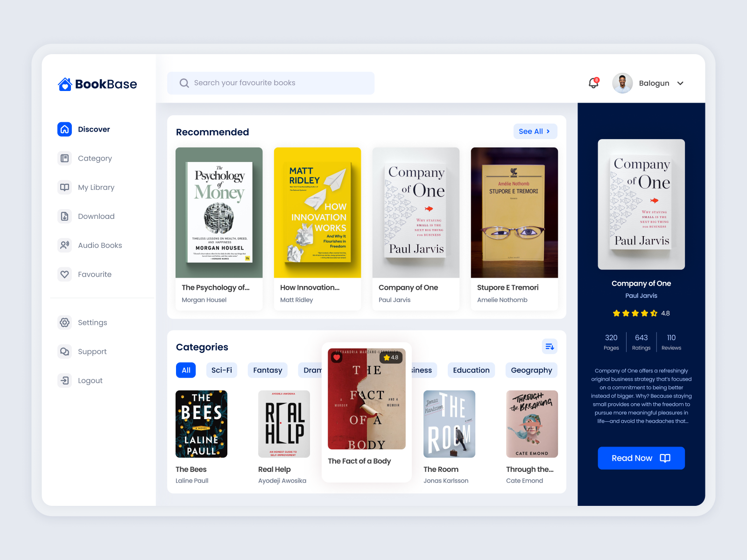747x560 pixels.
Task: Open My Library from the sidebar
Action: pos(65,187)
